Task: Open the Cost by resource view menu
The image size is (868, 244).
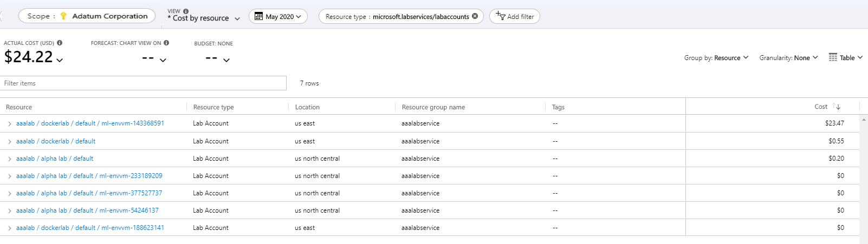Action: click(x=204, y=18)
